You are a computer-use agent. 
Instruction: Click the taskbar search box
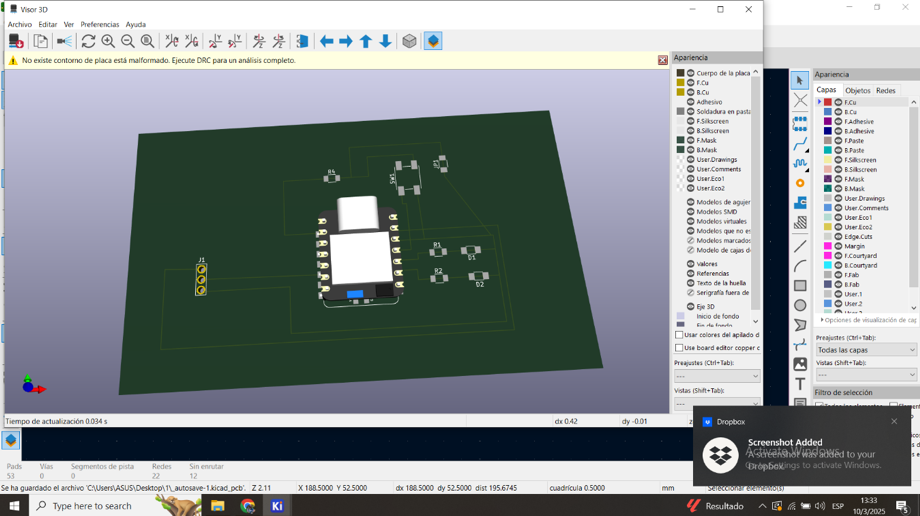[x=114, y=505]
